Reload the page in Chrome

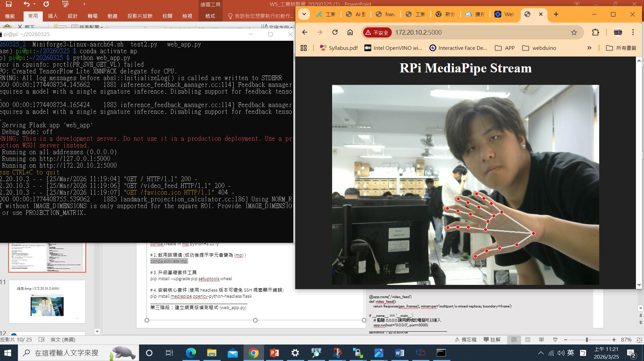click(x=335, y=32)
